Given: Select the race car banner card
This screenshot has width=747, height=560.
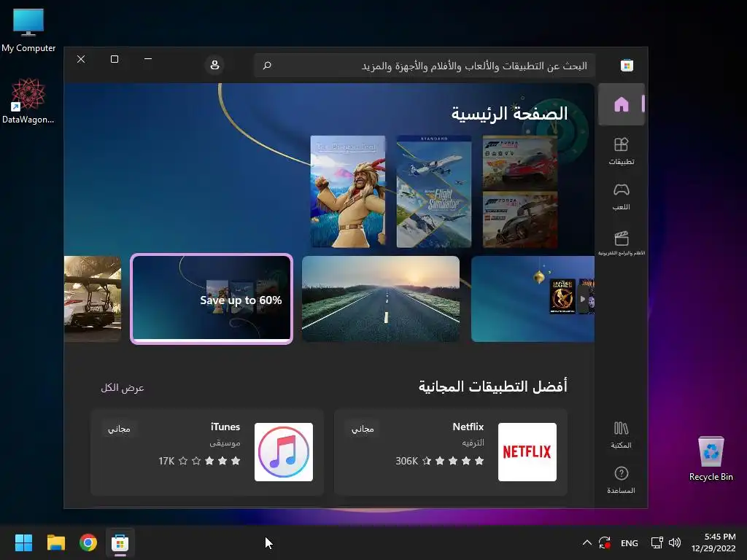Looking at the screenshot, I should [93, 298].
